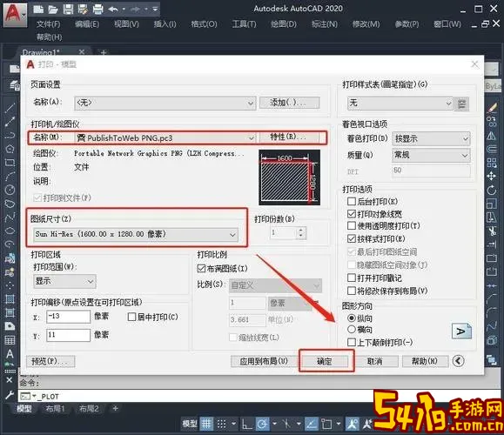Image resolution: width=504 pixels, height=435 pixels.
Task: Open the 图纸尺寸 Sun Hi-Res dropdown
Action: click(x=135, y=234)
